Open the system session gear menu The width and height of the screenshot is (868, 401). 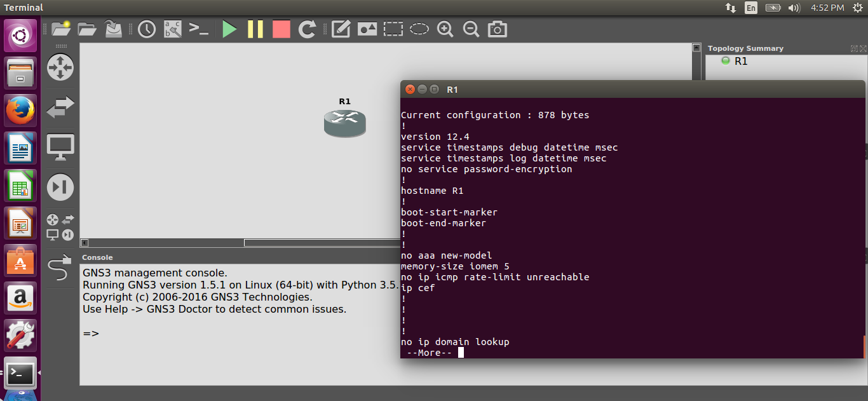pos(858,8)
